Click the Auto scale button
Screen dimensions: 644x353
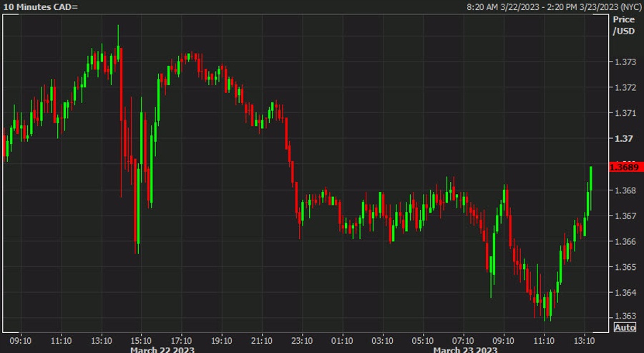tap(625, 327)
